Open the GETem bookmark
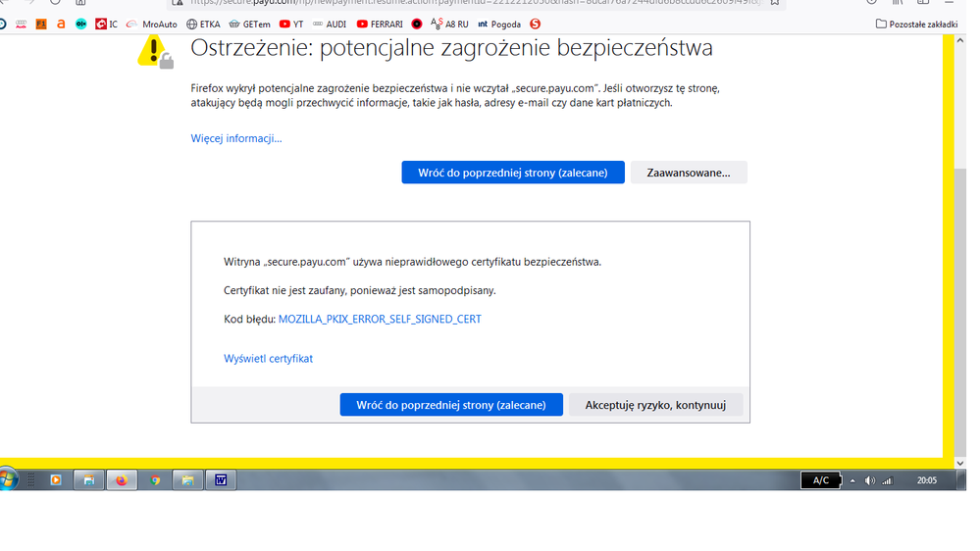The height and width of the screenshot is (551, 980). point(249,25)
